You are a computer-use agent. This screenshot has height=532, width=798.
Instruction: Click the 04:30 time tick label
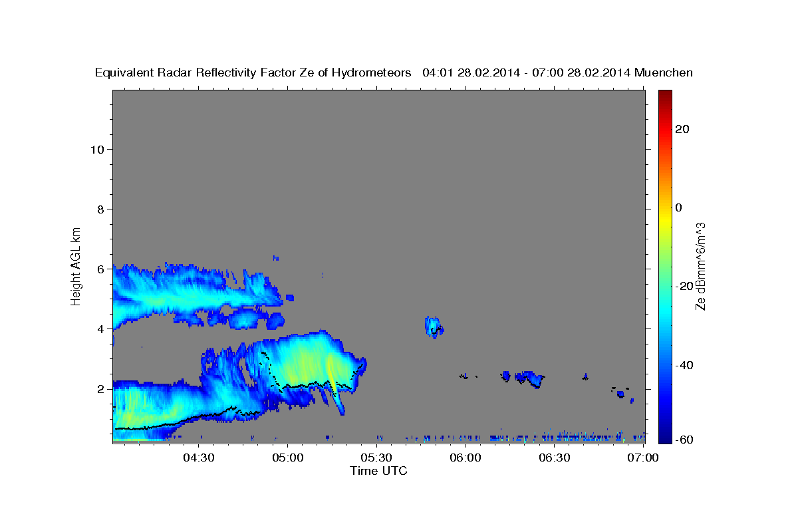tap(199, 458)
